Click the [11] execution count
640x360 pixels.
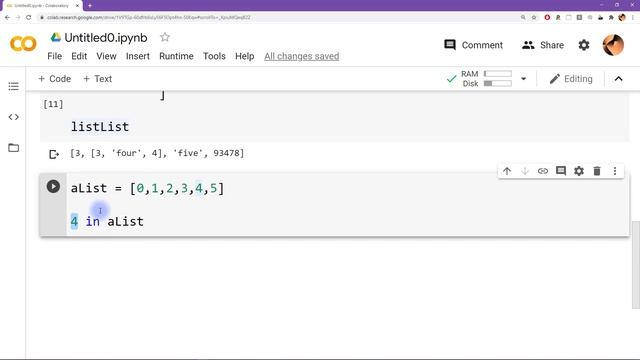click(x=53, y=104)
